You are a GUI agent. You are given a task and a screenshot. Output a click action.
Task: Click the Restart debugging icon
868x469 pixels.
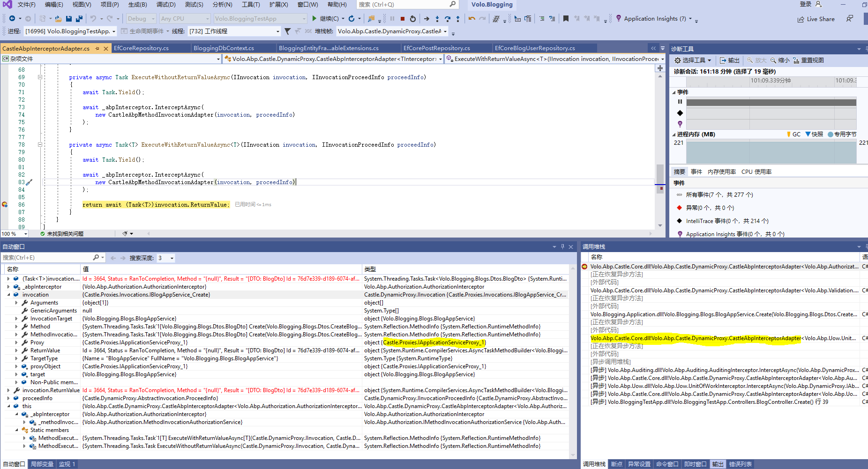coord(412,19)
